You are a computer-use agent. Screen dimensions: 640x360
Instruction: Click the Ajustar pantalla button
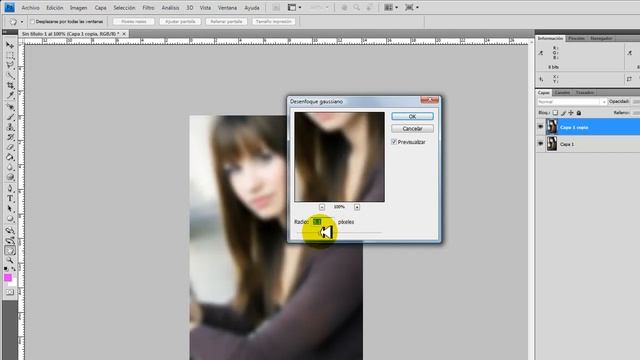(x=180, y=22)
